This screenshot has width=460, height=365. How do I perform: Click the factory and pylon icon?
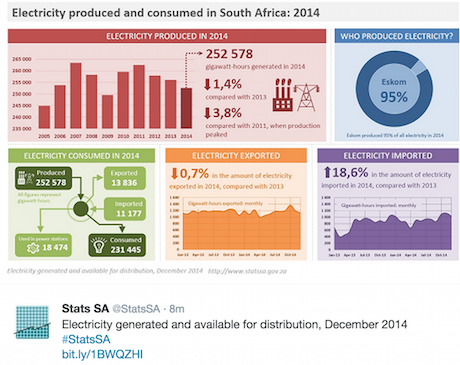(296, 95)
